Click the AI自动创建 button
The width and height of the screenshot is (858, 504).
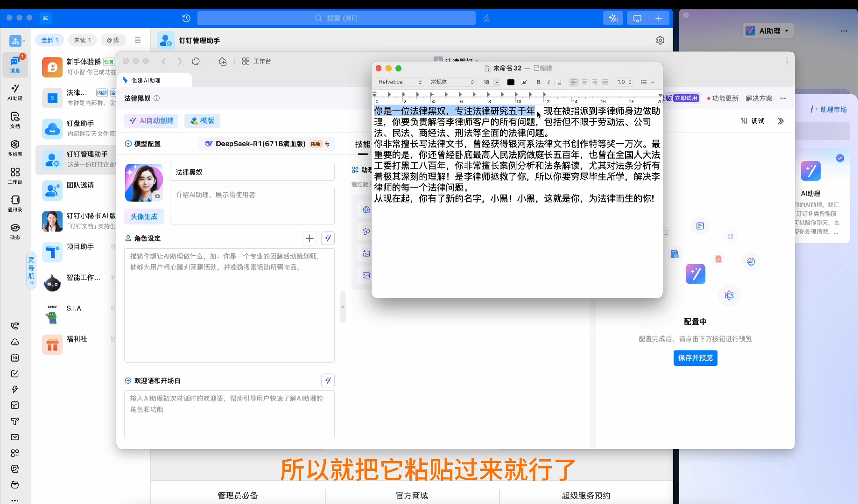click(151, 121)
